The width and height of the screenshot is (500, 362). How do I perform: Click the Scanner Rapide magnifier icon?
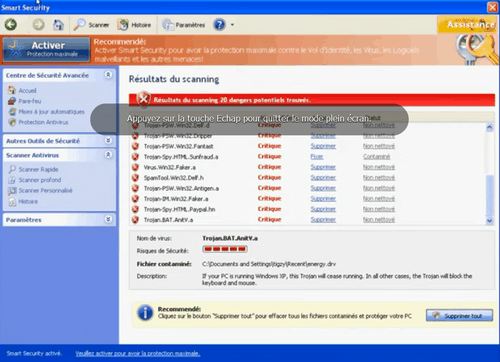[x=12, y=169]
